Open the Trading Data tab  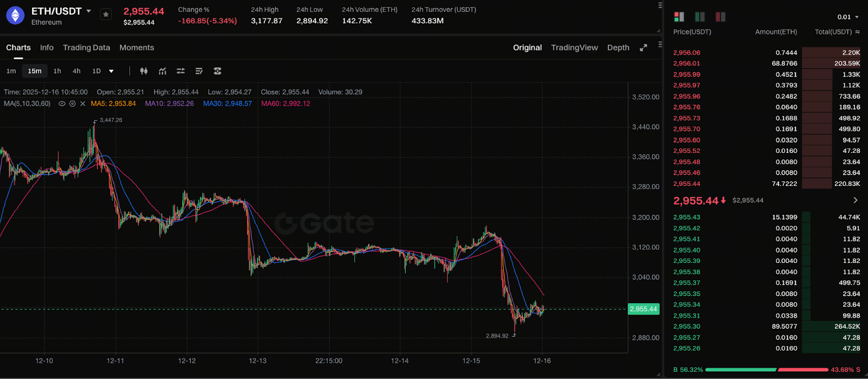tap(86, 48)
